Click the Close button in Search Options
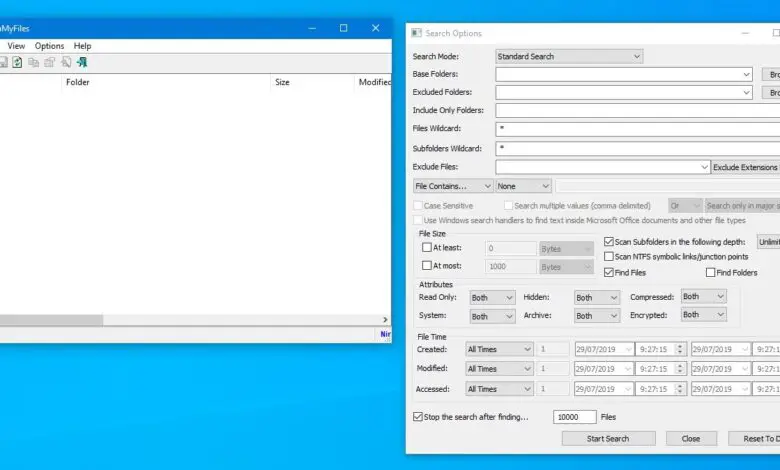 point(691,439)
